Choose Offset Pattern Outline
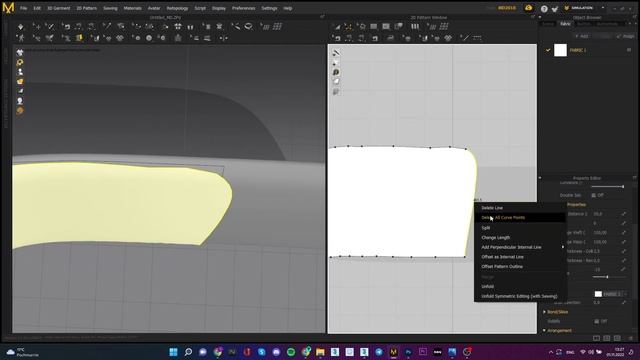The width and height of the screenshot is (640, 360). 502,267
